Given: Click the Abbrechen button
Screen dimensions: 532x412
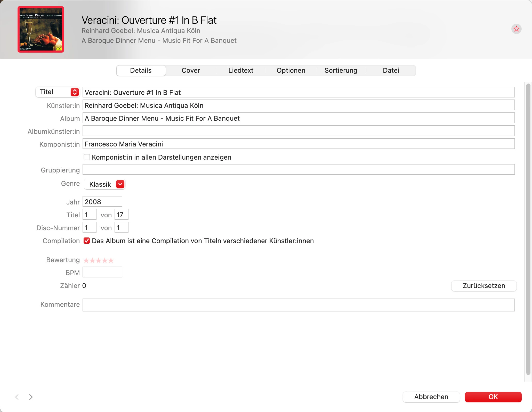Looking at the screenshot, I should pyautogui.click(x=431, y=397).
